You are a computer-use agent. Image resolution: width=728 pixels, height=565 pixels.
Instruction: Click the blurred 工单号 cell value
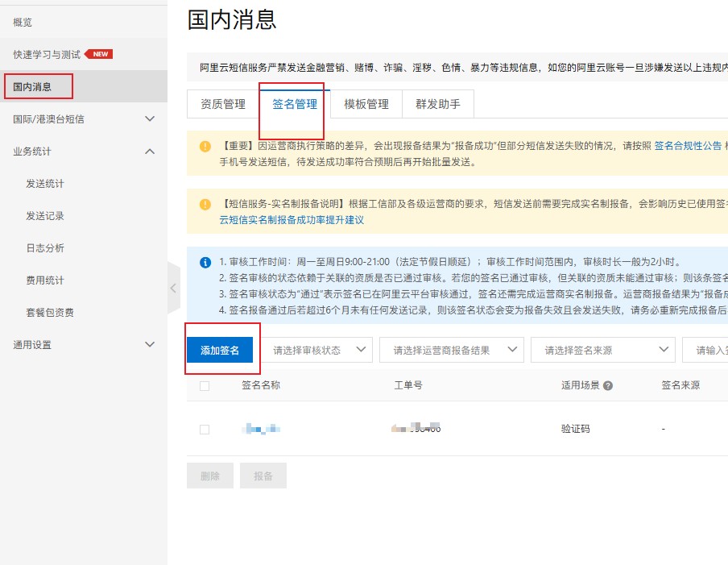pos(416,428)
